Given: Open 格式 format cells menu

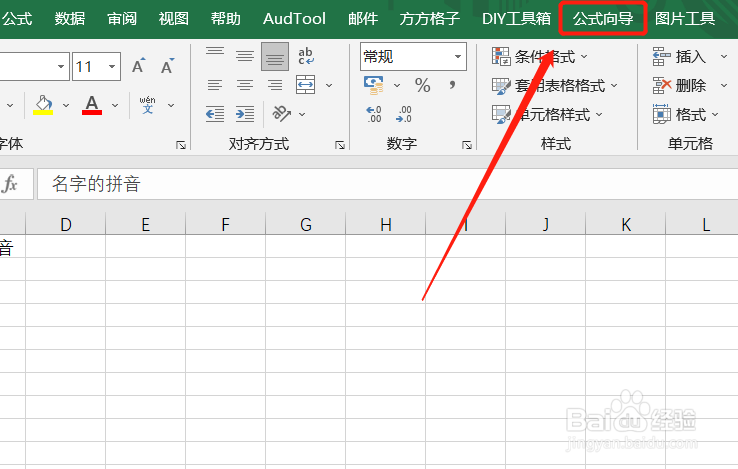Looking at the screenshot, I should coord(685,114).
